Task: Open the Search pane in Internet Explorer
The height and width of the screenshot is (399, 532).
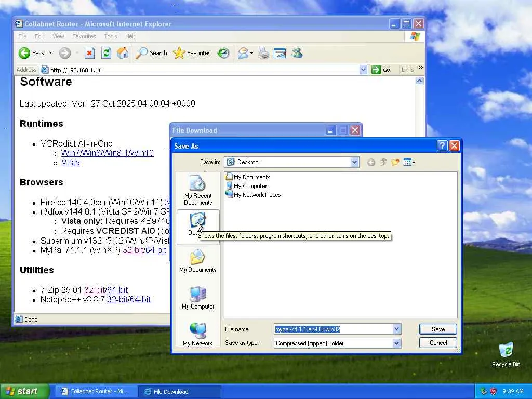Action: pyautogui.click(x=151, y=53)
